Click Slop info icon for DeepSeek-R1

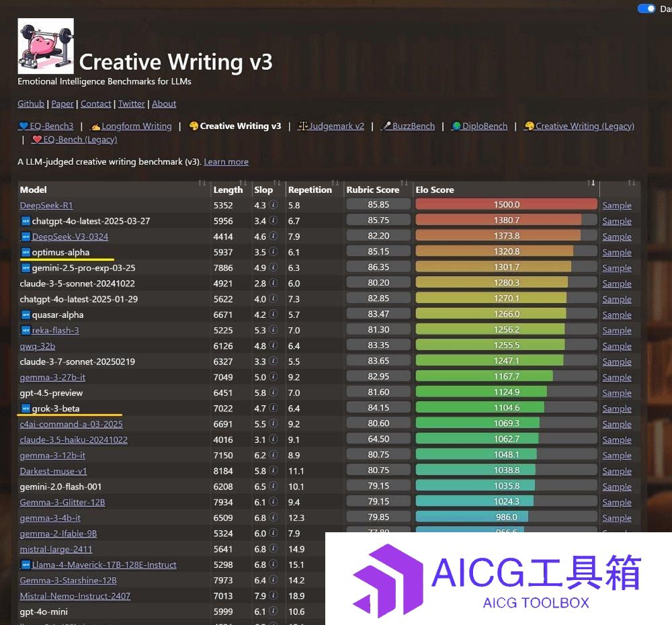click(x=274, y=205)
